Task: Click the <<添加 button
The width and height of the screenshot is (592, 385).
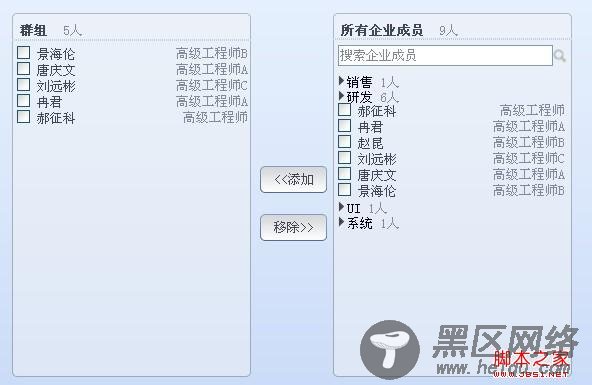Action: click(293, 180)
